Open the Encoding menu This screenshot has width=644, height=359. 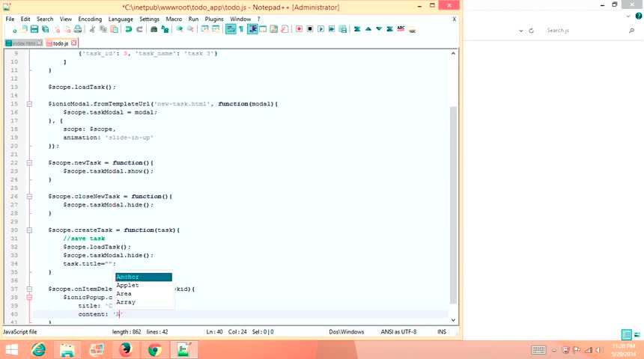(90, 19)
